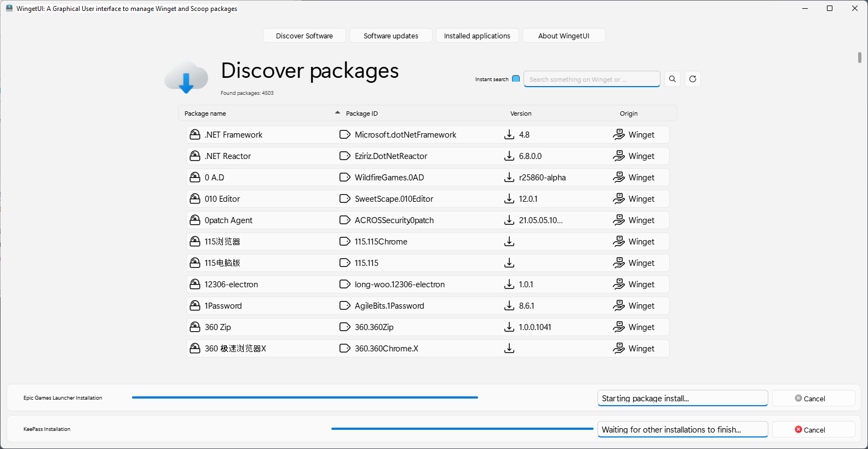
Task: Cancel the KeePass installation
Action: (x=813, y=430)
